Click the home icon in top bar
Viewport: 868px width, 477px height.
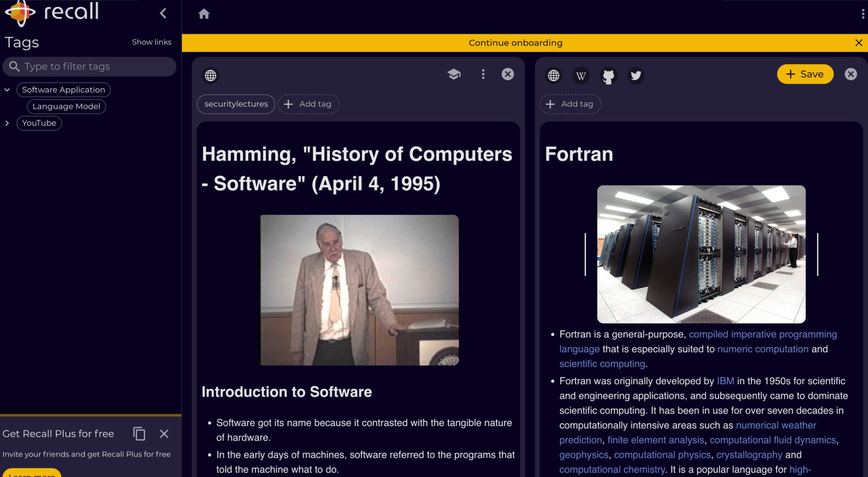click(204, 14)
